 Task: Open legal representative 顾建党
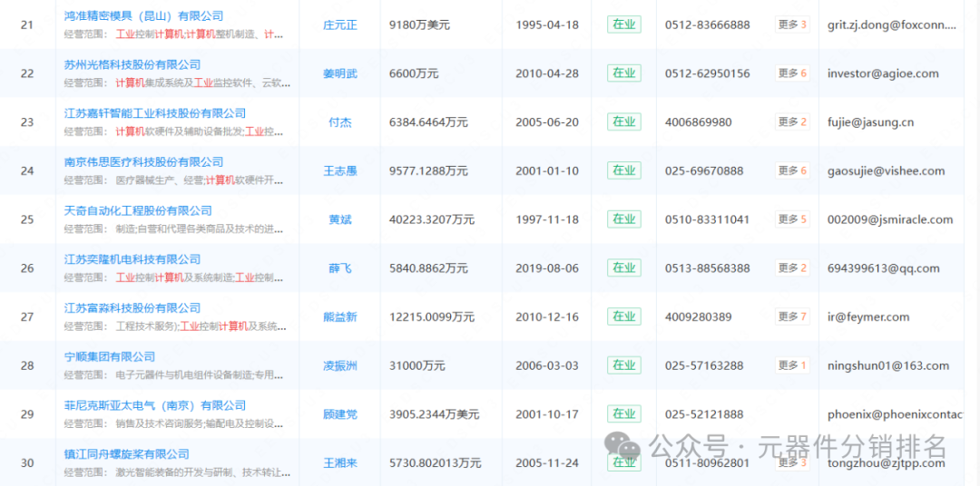coord(340,414)
